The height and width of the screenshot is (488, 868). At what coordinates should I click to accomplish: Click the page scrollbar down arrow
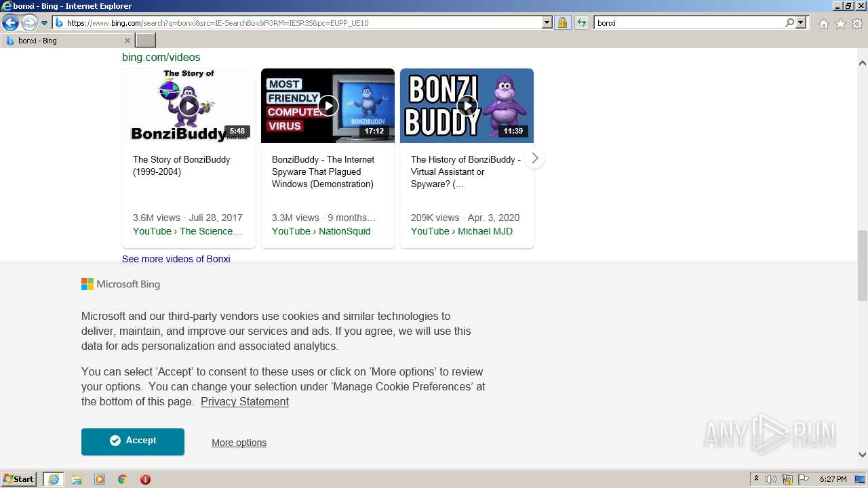[863, 455]
